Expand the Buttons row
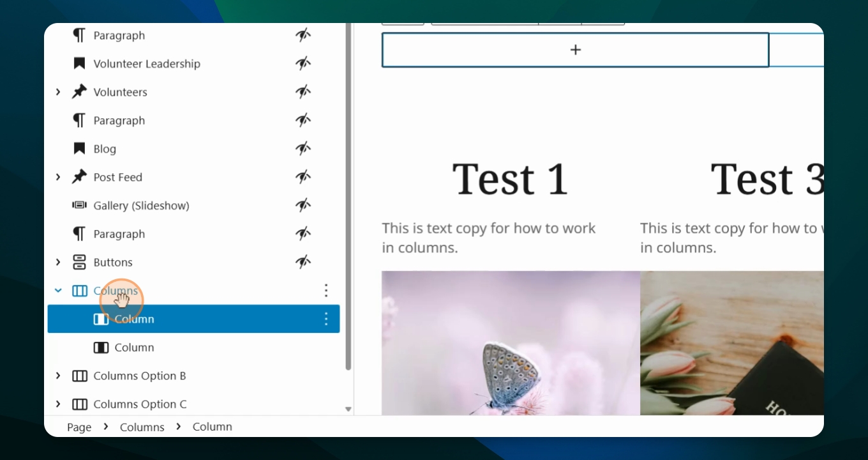The width and height of the screenshot is (868, 460). click(x=58, y=262)
